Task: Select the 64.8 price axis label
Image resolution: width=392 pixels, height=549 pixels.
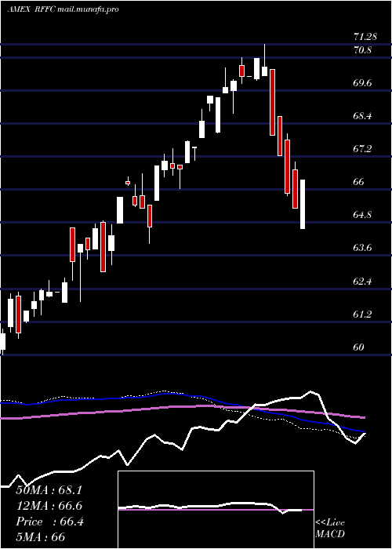Action: coord(362,215)
